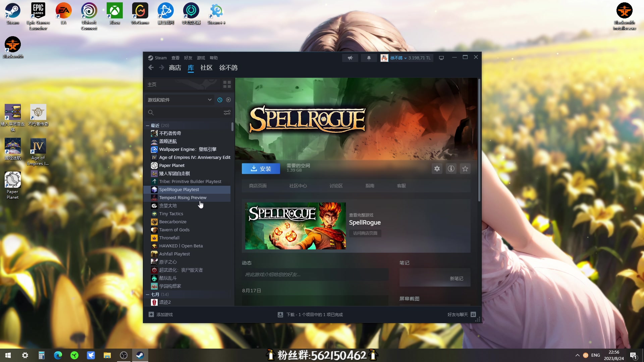Open the UU加速器 desktop icon

[191, 13]
